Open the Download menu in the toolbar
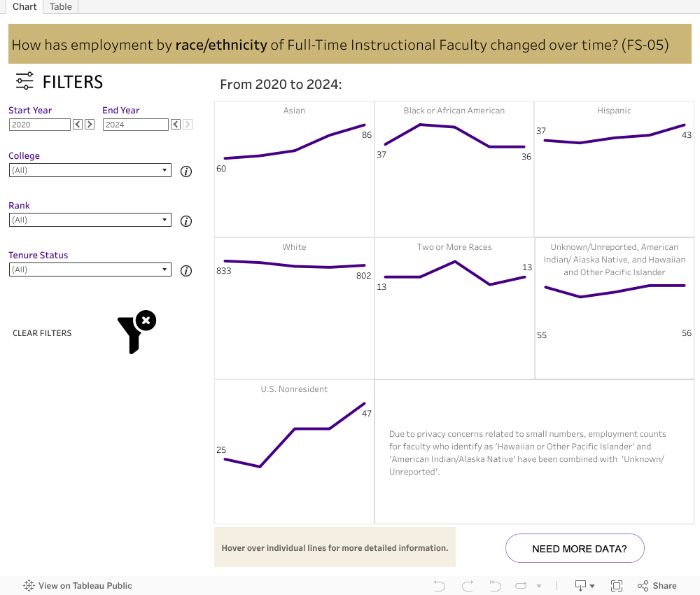This screenshot has height=595, width=700. (584, 586)
